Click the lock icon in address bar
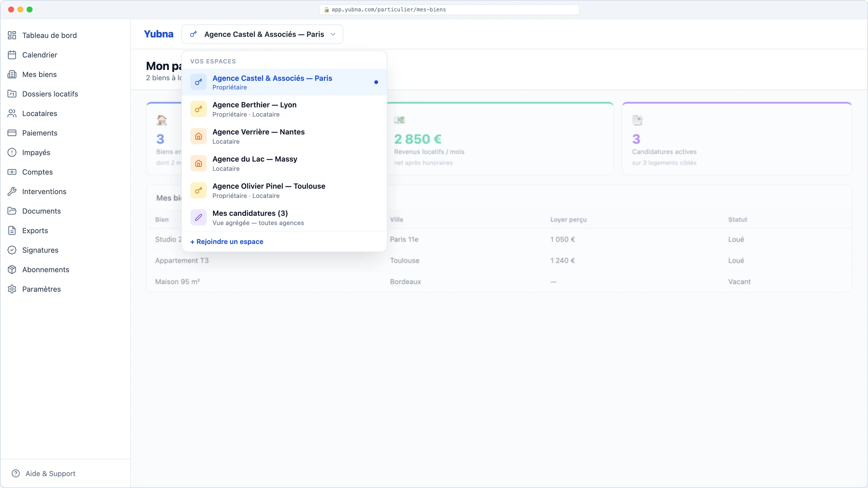The image size is (868, 488). pyautogui.click(x=326, y=10)
